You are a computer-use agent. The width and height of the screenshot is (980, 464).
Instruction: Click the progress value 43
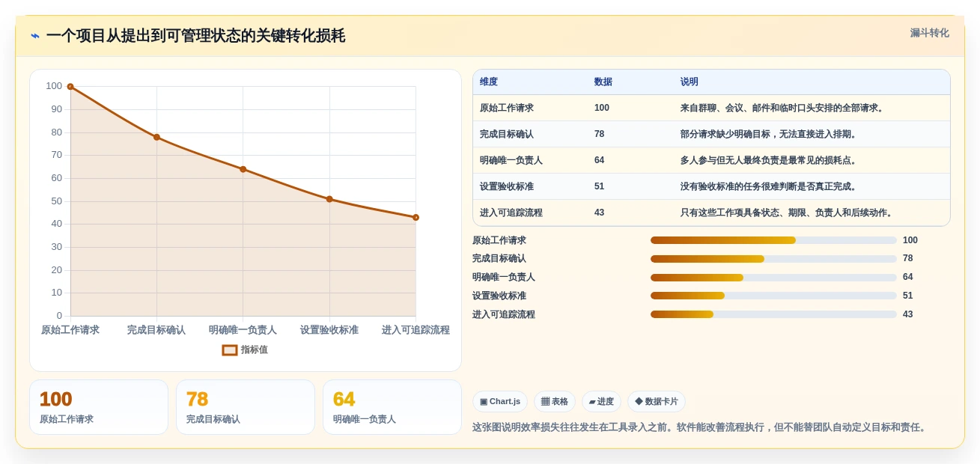click(x=907, y=314)
